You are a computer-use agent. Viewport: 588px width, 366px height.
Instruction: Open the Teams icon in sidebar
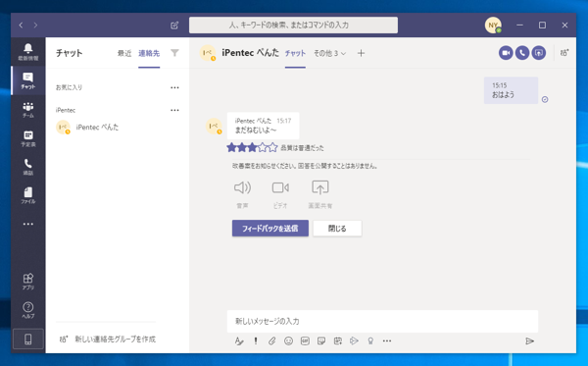tap(28, 109)
